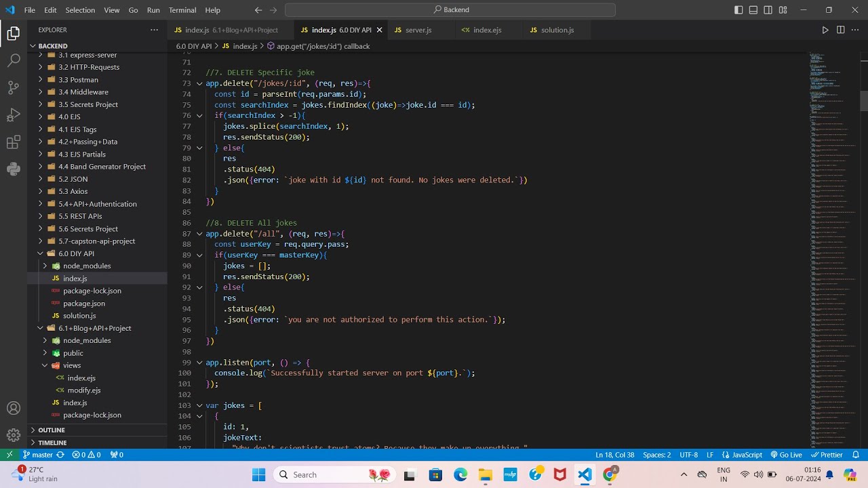Run the code with the play icon

[825, 30]
